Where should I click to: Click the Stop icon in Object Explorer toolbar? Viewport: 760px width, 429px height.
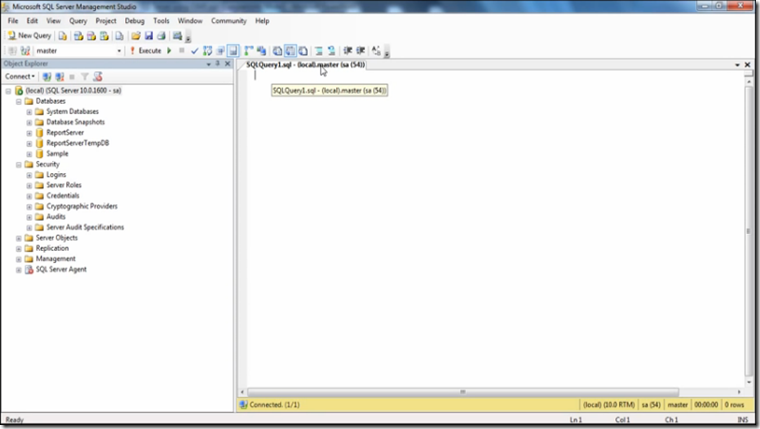(x=72, y=77)
